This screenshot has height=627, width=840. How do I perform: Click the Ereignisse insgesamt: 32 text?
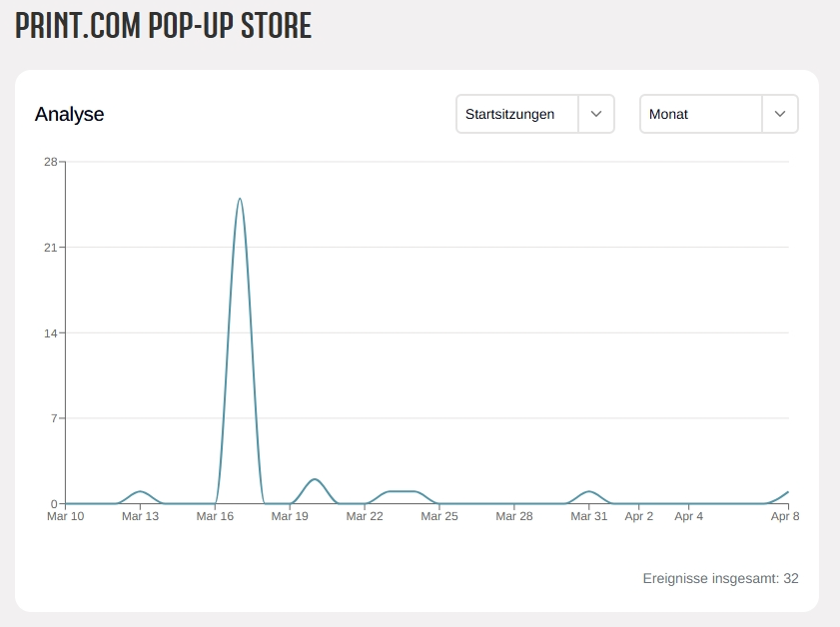point(720,578)
